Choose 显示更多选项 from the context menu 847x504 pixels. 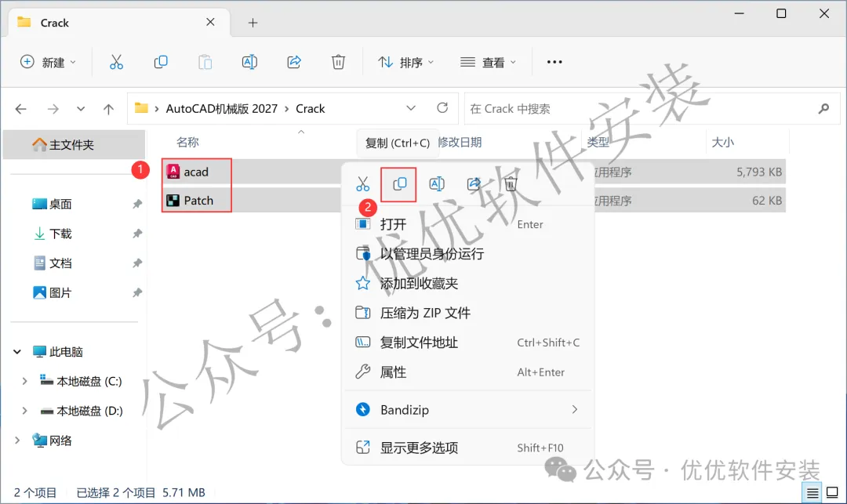click(x=468, y=448)
